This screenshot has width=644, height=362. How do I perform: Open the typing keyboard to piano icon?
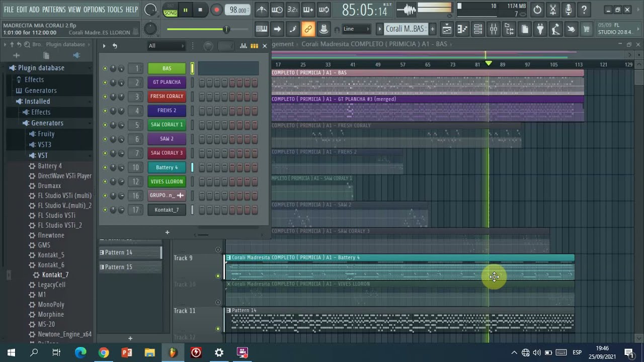point(262,29)
